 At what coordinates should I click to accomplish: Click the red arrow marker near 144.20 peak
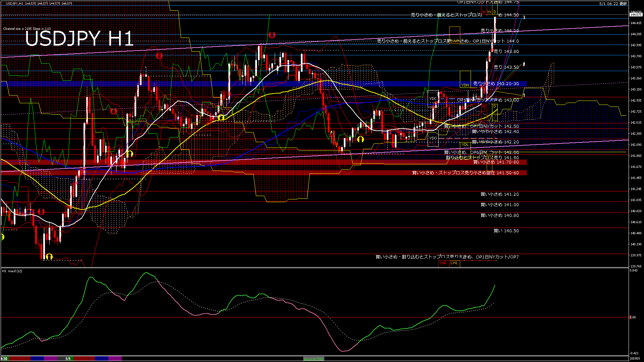272,35
